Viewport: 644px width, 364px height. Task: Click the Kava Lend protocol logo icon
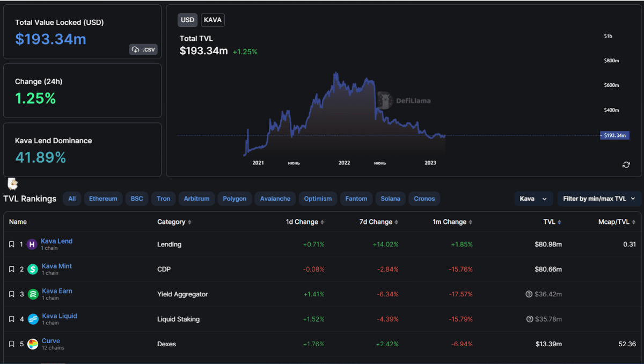pyautogui.click(x=32, y=244)
